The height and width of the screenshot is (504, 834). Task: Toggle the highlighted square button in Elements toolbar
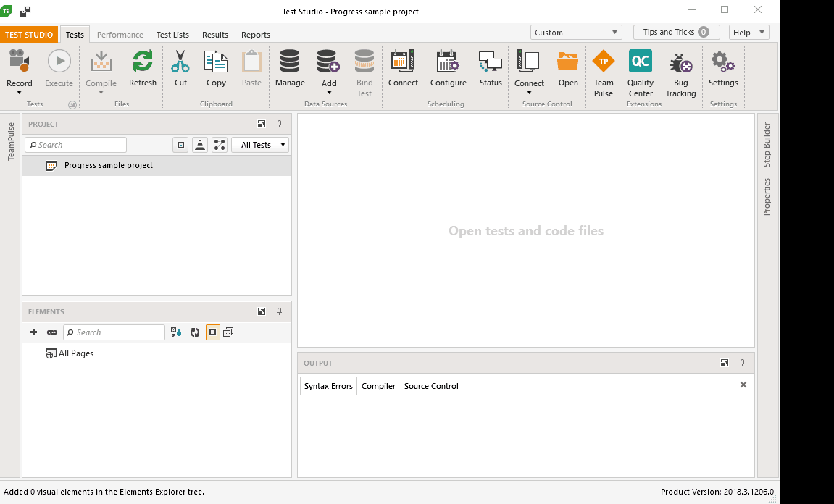213,332
